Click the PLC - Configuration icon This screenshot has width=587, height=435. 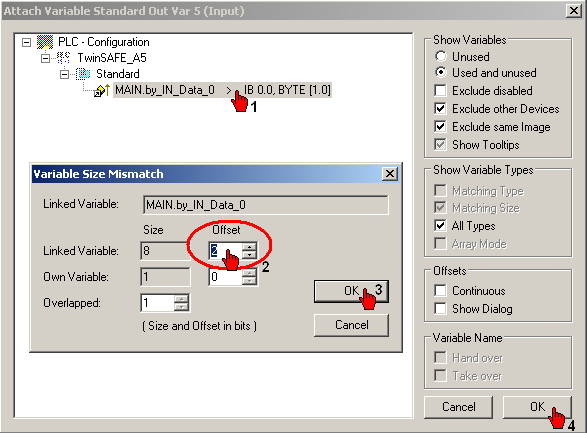[45, 42]
